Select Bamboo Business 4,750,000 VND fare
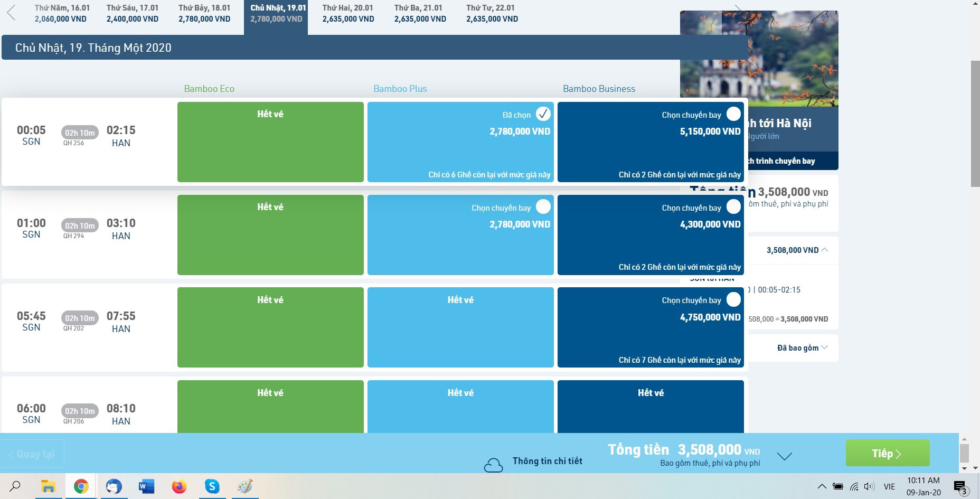This screenshot has width=980, height=499. click(x=733, y=299)
